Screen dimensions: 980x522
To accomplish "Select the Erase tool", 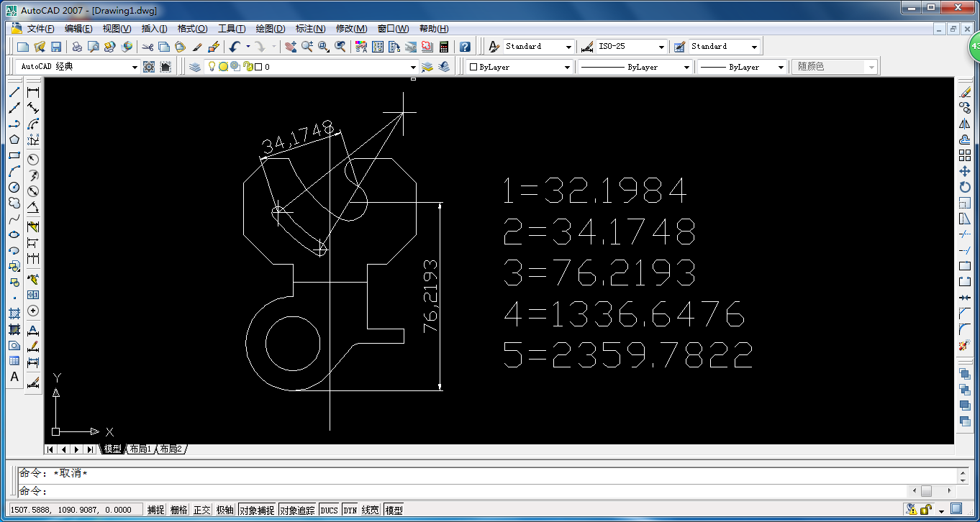I will (x=968, y=91).
